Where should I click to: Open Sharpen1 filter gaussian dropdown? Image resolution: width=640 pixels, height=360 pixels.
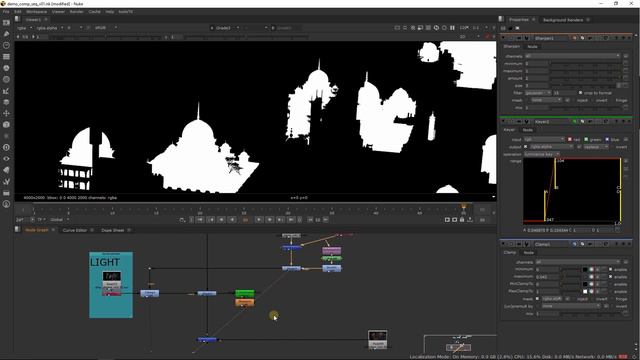(x=538, y=93)
